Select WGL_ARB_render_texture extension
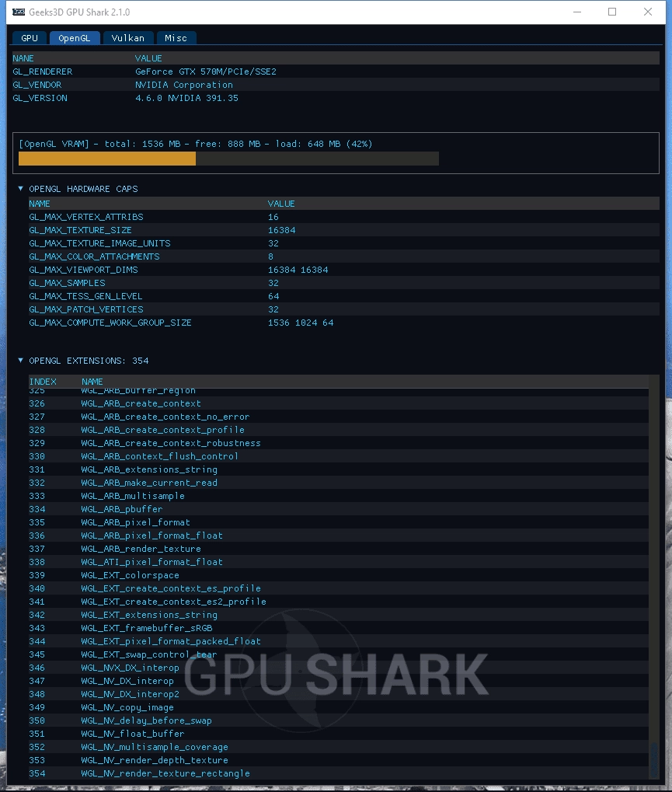672x792 pixels. (x=338, y=549)
